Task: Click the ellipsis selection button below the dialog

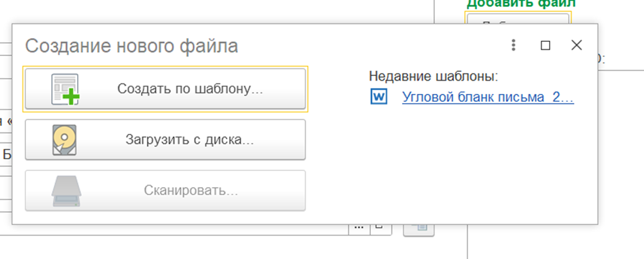Action: pyautogui.click(x=359, y=229)
